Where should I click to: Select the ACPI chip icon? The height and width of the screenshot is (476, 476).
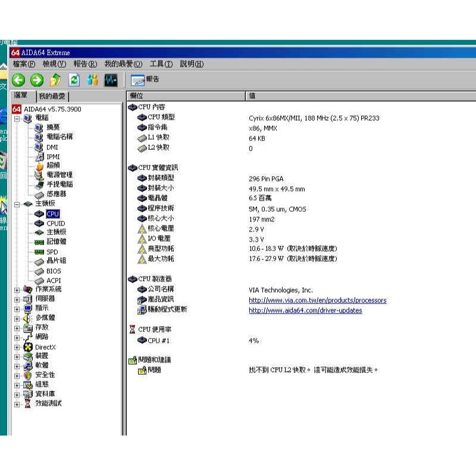[x=39, y=280]
